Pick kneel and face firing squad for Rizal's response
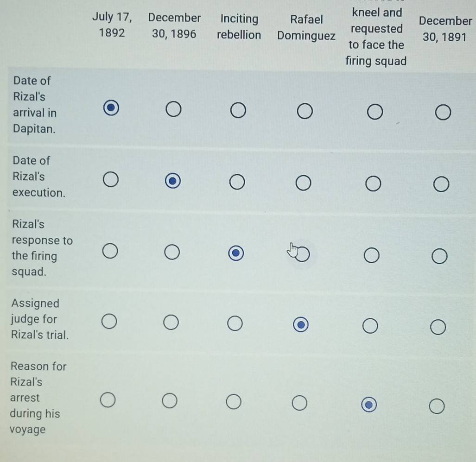Viewport: 476px width, 462px height. 372,255
